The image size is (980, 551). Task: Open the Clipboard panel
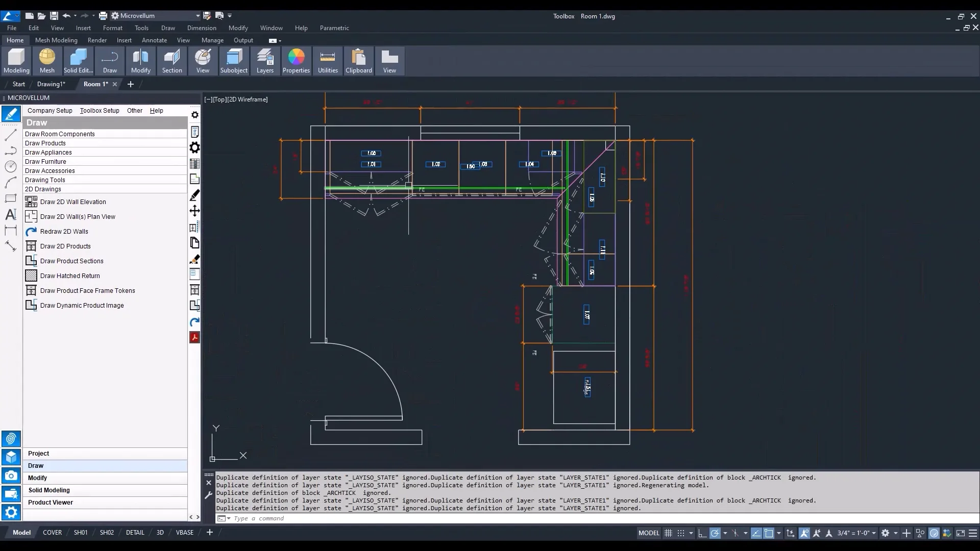point(358,61)
